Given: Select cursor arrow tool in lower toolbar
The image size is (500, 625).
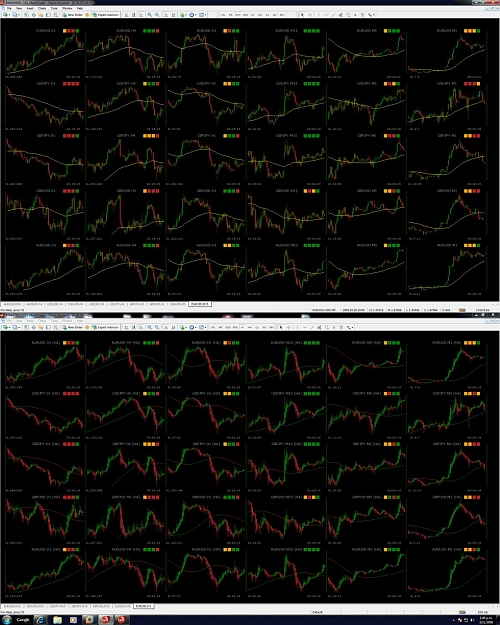Looking at the screenshot, I should [x=281, y=327].
